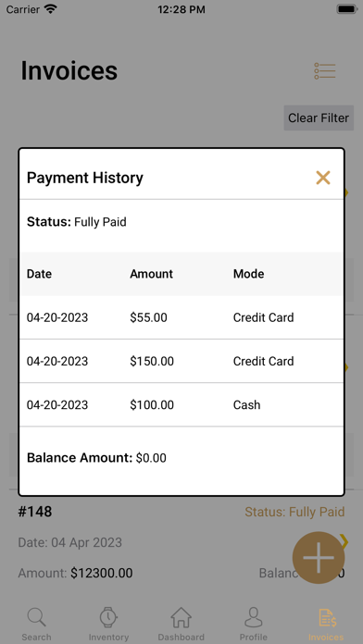Tap the Profile person icon

(x=253, y=617)
